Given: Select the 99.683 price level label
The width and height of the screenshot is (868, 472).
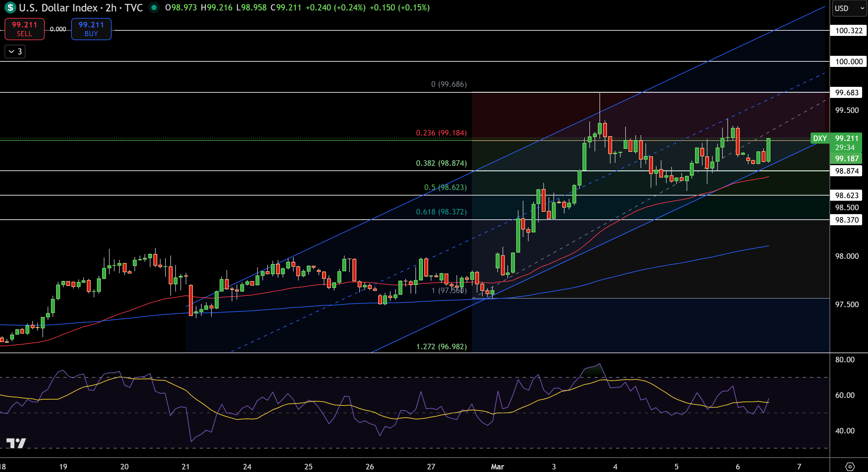Looking at the screenshot, I should click(x=846, y=93).
